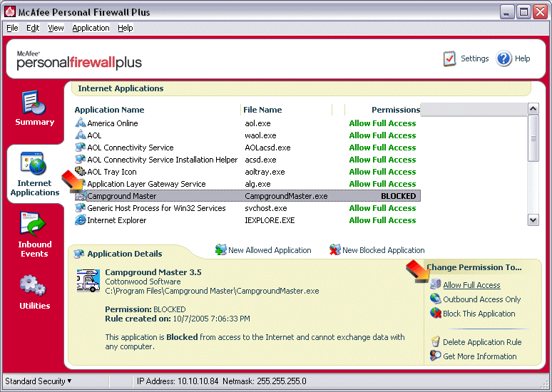Click the New Allowed Application icon

(x=220, y=250)
